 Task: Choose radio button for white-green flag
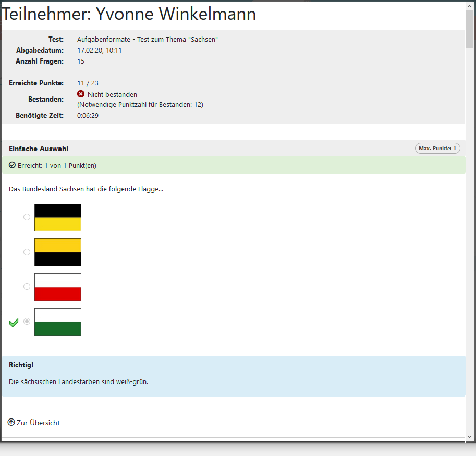27,322
